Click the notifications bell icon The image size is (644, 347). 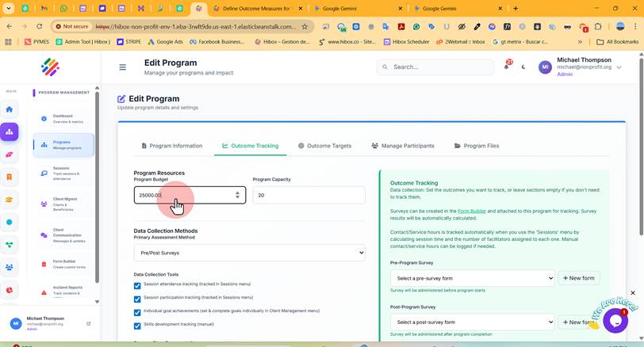[507, 67]
